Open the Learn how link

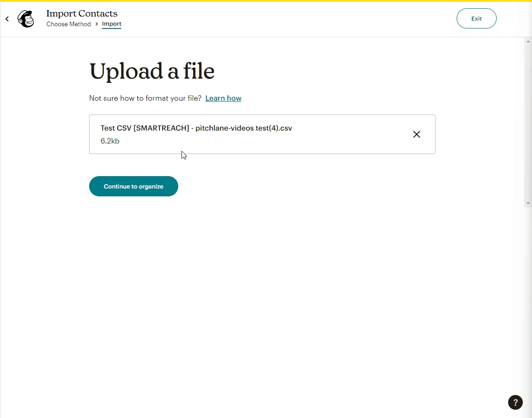coord(223,98)
